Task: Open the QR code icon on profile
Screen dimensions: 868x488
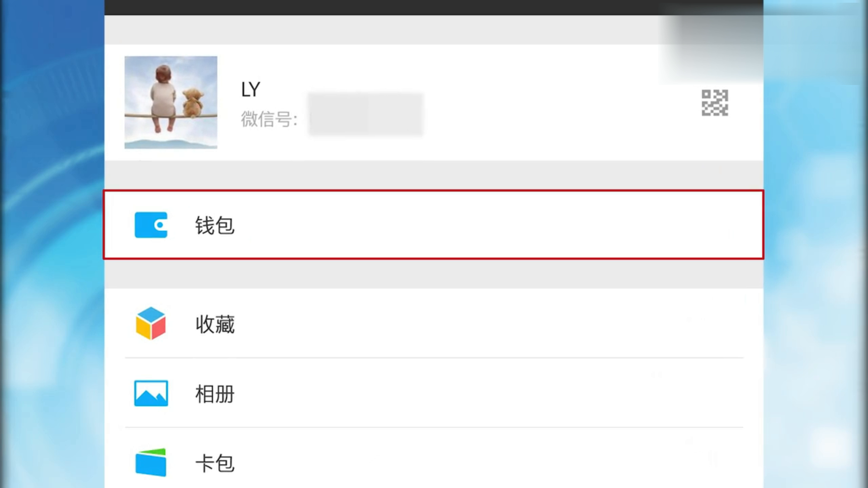Action: coord(715,103)
